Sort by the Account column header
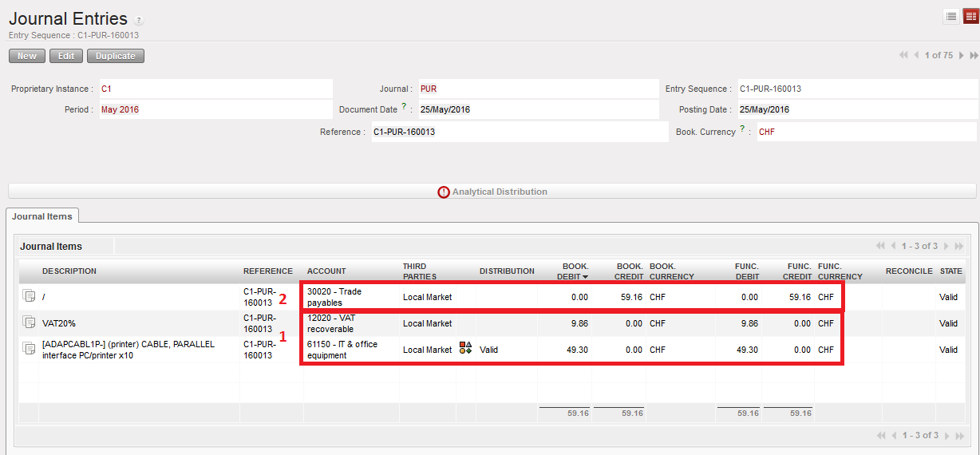This screenshot has height=455, width=980. [326, 271]
